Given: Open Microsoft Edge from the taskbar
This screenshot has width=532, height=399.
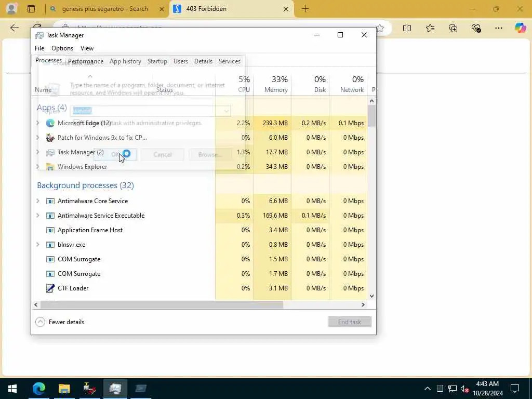Looking at the screenshot, I should tap(38, 389).
